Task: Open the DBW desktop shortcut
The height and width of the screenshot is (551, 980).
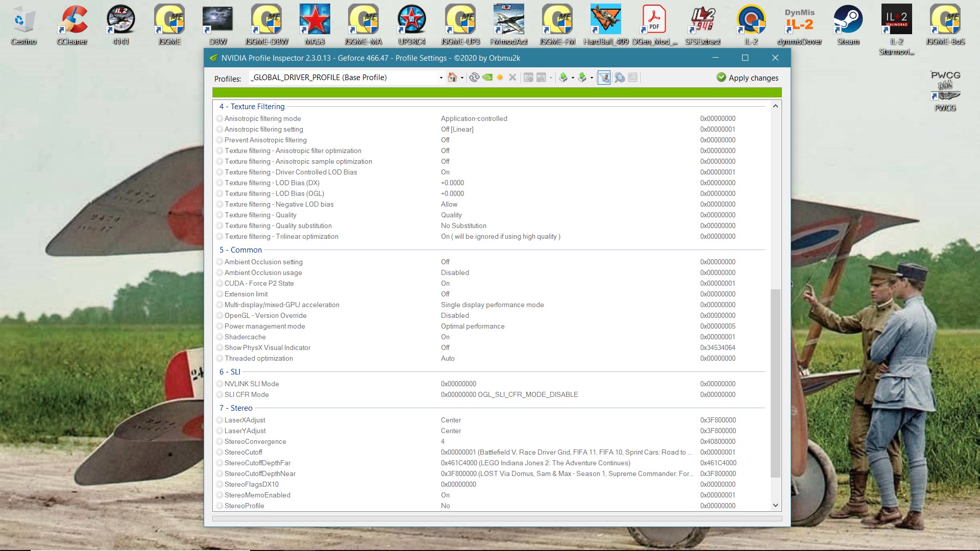Action: 218,24
